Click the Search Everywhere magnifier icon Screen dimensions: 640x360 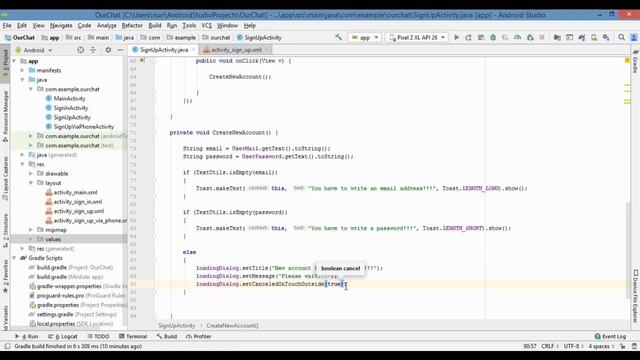(621, 37)
